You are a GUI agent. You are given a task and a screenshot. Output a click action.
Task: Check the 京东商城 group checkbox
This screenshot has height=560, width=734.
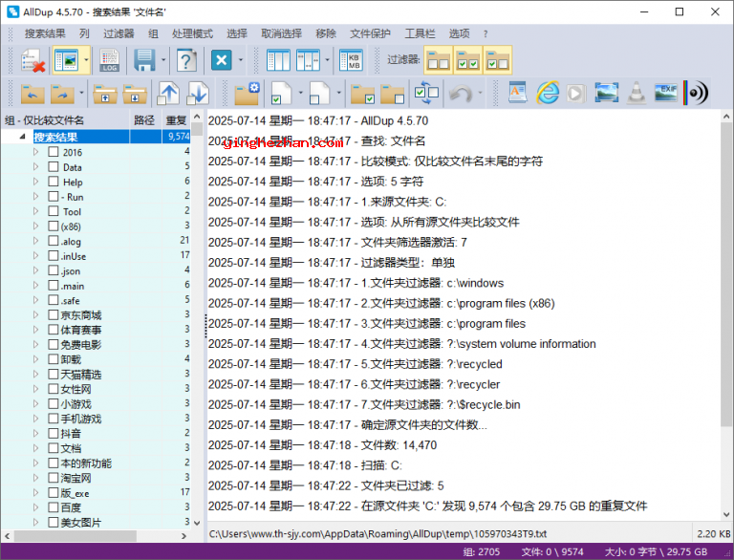tap(54, 315)
